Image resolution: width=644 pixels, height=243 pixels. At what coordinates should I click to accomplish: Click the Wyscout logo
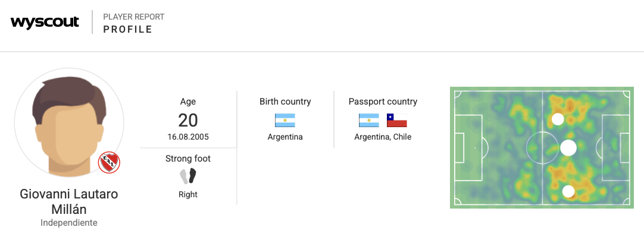(45, 23)
